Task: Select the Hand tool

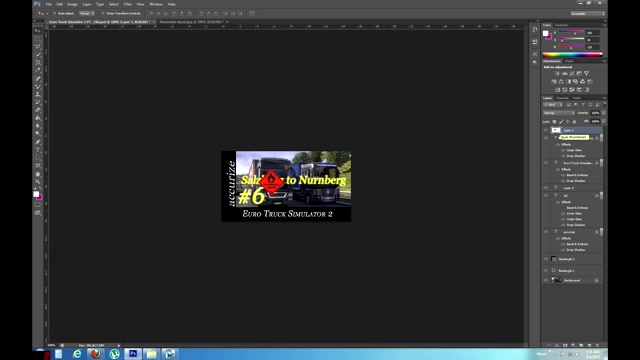Action: pos(38,174)
